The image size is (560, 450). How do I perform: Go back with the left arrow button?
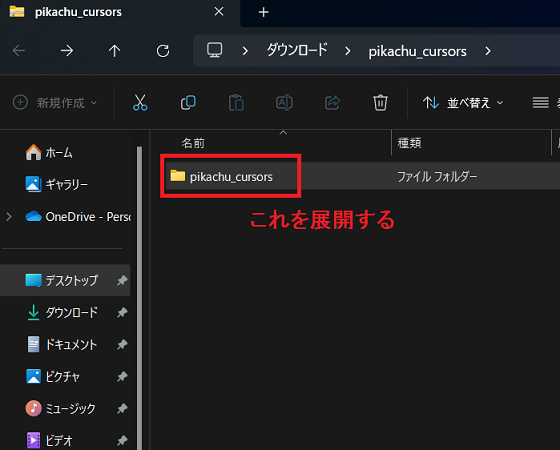(19, 51)
